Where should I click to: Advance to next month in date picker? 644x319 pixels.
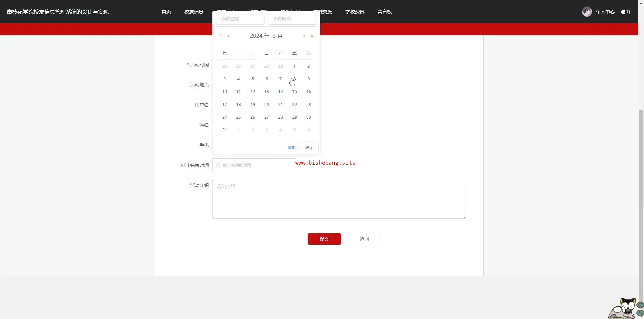click(x=304, y=36)
